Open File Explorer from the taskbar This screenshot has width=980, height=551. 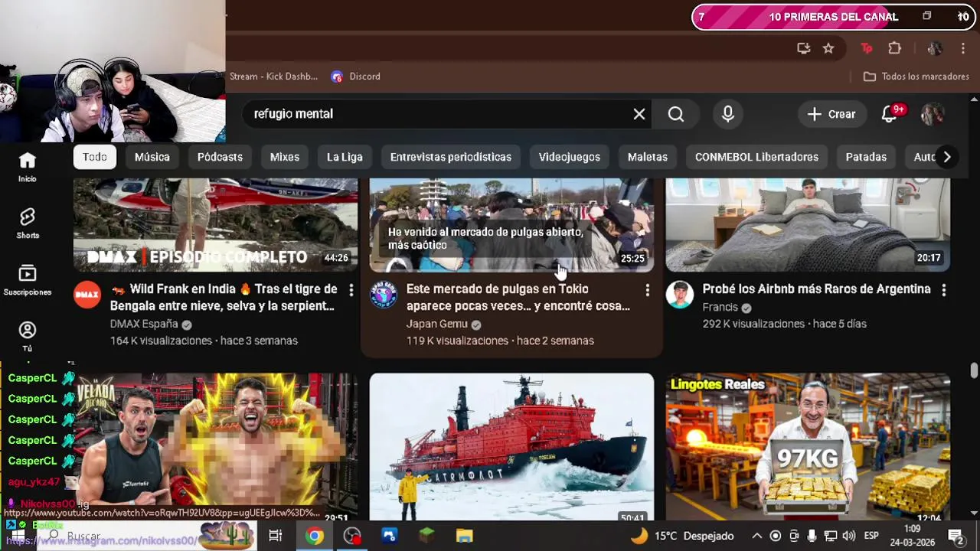point(465,536)
